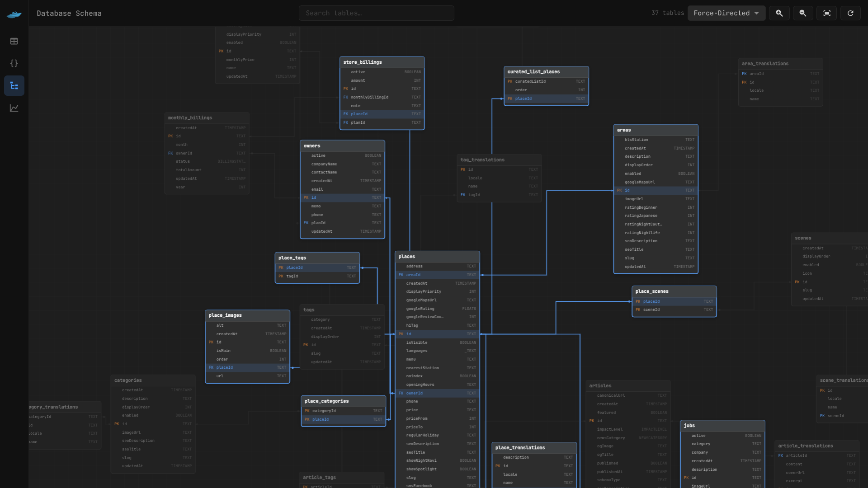Select the schema diagram sidebar icon
Screen dimensions: 868x488
(14, 85)
